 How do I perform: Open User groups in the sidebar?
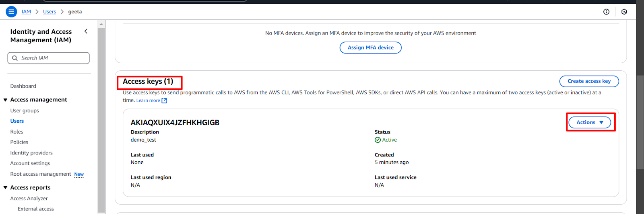coord(25,111)
